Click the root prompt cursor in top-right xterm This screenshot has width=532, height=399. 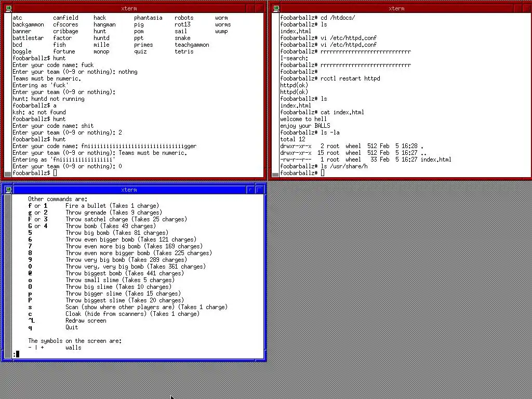click(322, 173)
